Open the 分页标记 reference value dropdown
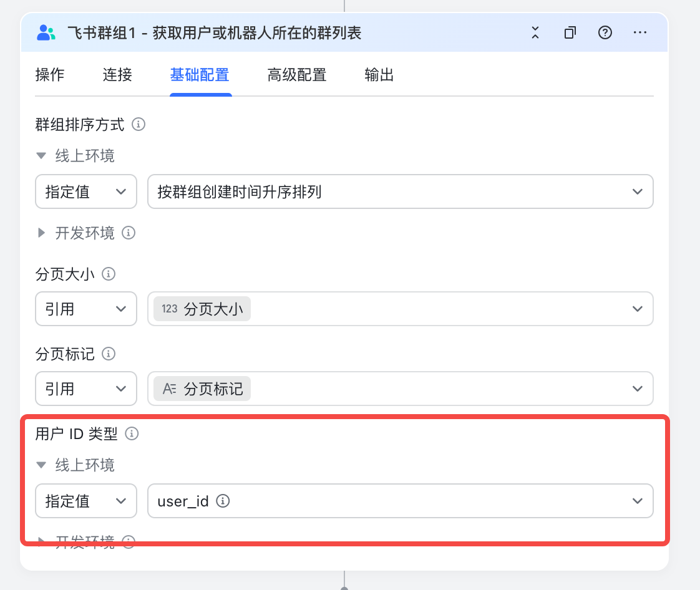700x590 pixels. (401, 389)
